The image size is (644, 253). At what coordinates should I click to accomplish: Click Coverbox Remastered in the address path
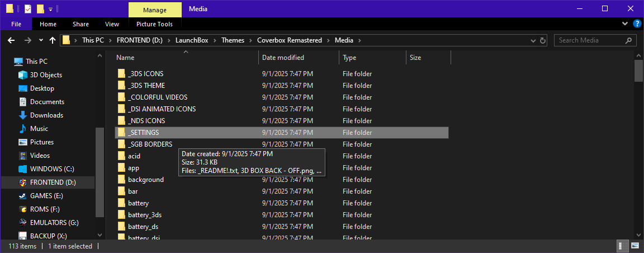coord(290,40)
